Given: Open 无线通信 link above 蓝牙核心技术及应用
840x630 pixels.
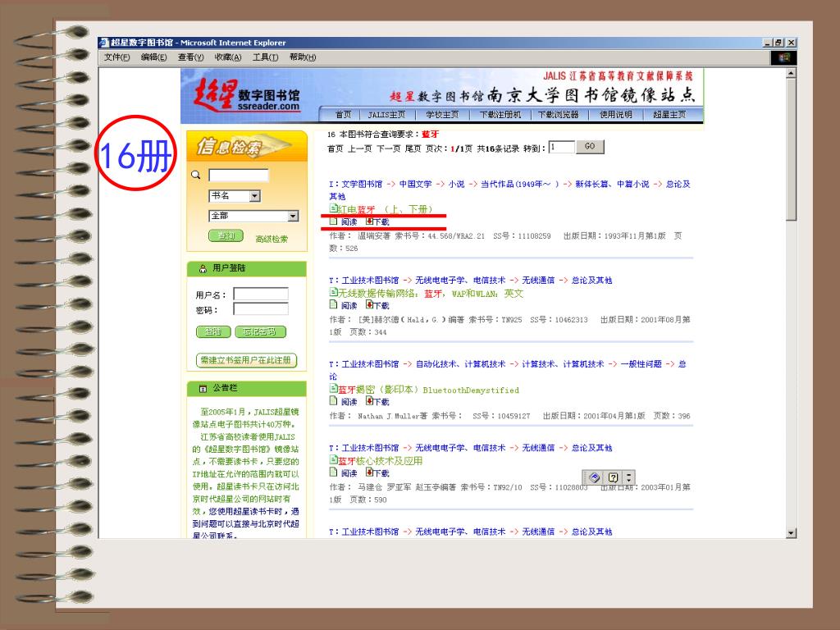Looking at the screenshot, I should coord(538,448).
